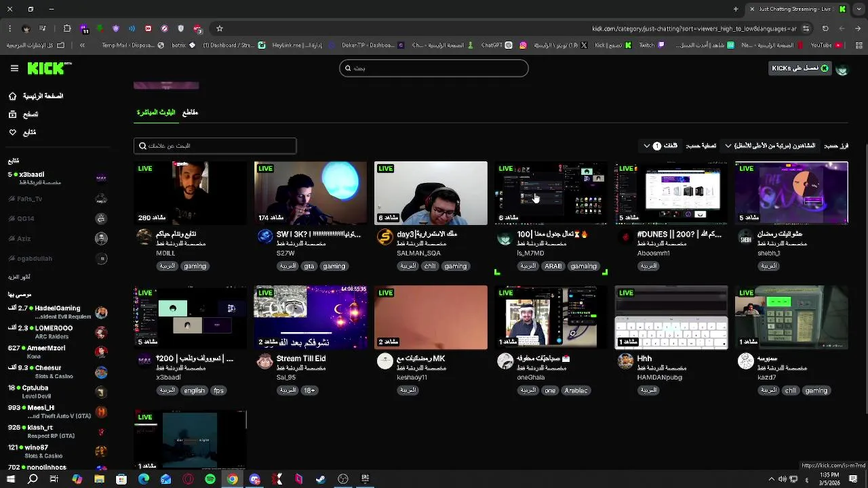Select the 18+ tag under Sal_95's stream
This screenshot has height=488, width=868.
pyautogui.click(x=309, y=390)
